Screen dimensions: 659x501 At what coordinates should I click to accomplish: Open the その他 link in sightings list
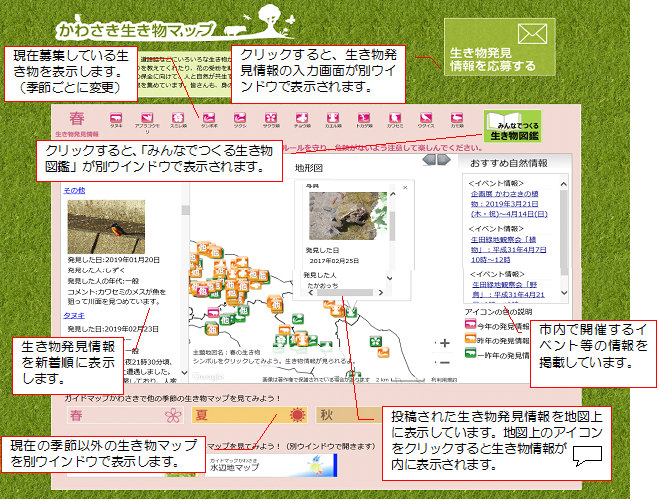(x=74, y=190)
